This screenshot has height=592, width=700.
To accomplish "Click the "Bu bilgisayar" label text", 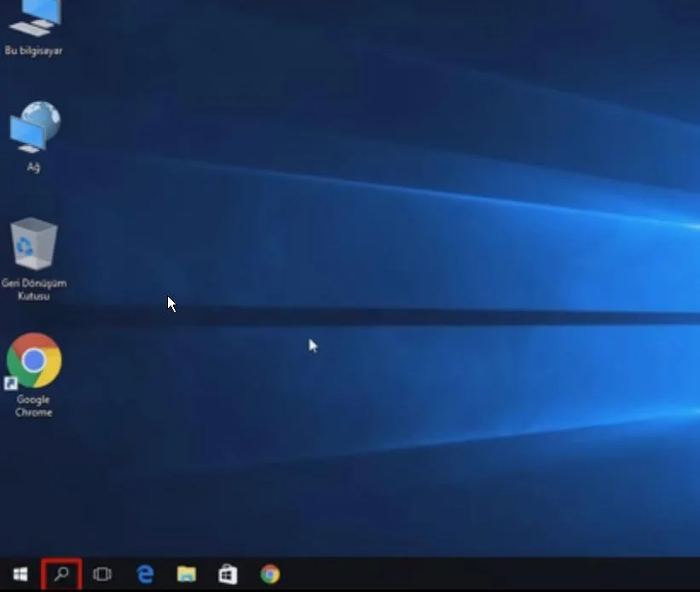I will [x=34, y=51].
